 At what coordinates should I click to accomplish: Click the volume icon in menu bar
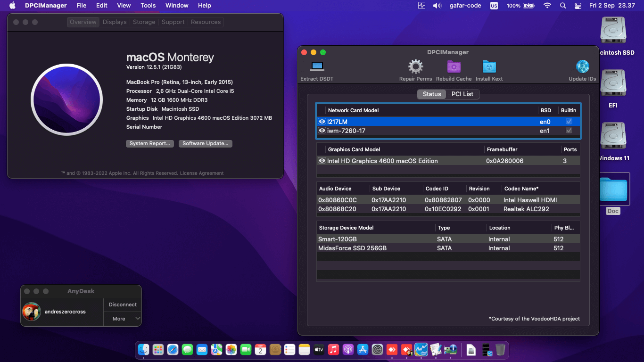(437, 6)
